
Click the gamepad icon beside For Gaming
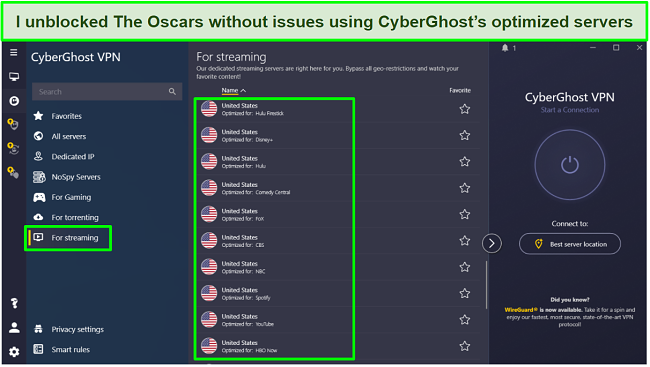[39, 197]
